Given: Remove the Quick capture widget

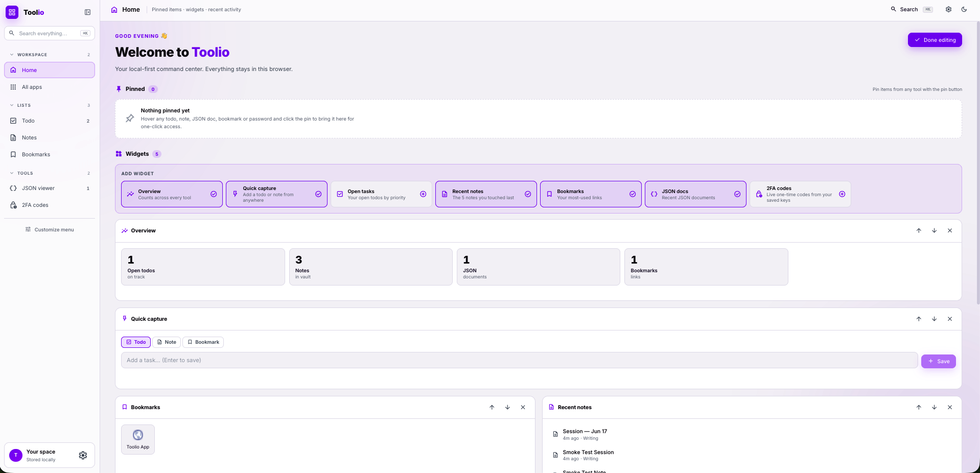Looking at the screenshot, I should pos(950,319).
